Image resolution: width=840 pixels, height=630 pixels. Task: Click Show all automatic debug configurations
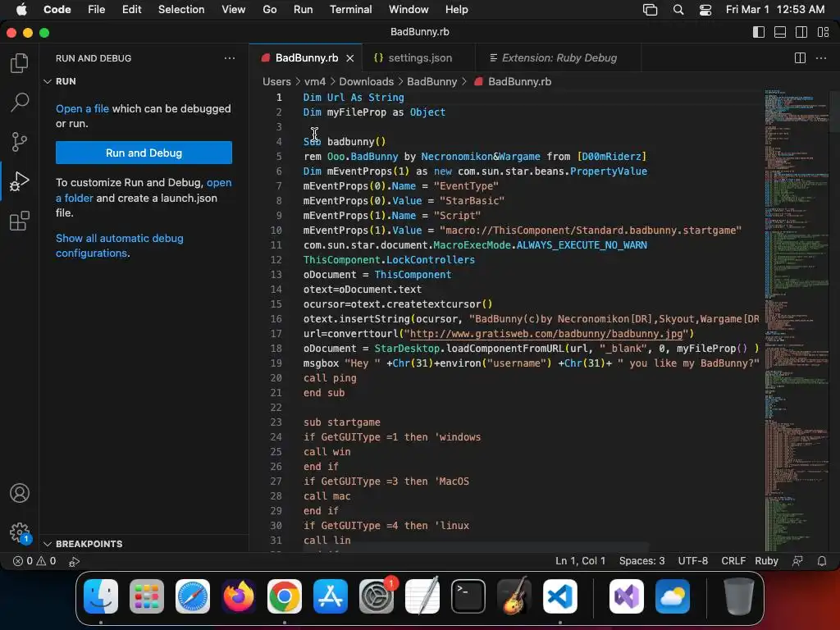tap(120, 245)
